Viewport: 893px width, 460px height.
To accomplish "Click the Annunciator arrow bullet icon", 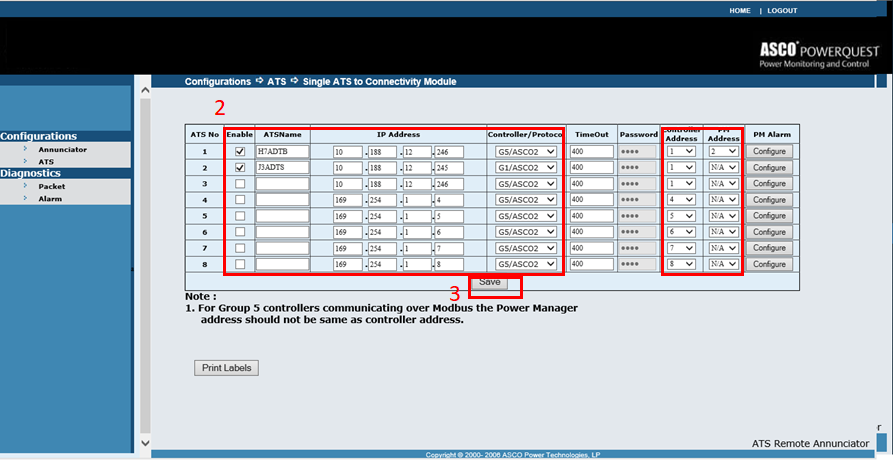I will [26, 149].
